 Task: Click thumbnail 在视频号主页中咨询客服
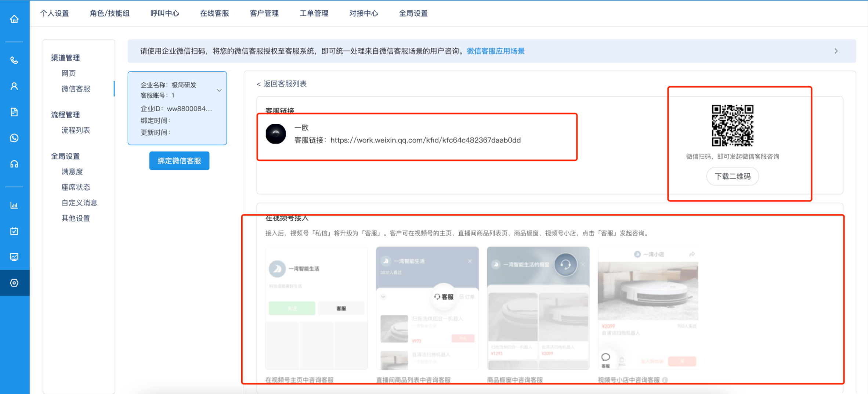coord(317,308)
